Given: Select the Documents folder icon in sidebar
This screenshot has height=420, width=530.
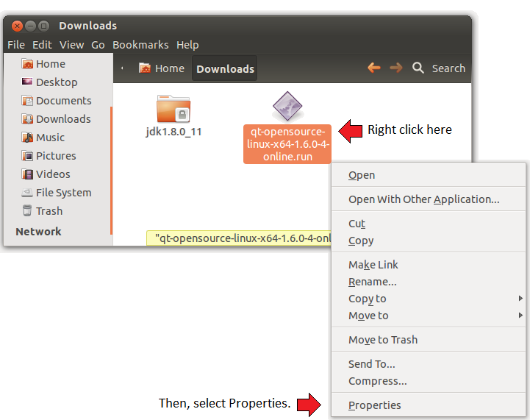Looking at the screenshot, I should 27,101.
